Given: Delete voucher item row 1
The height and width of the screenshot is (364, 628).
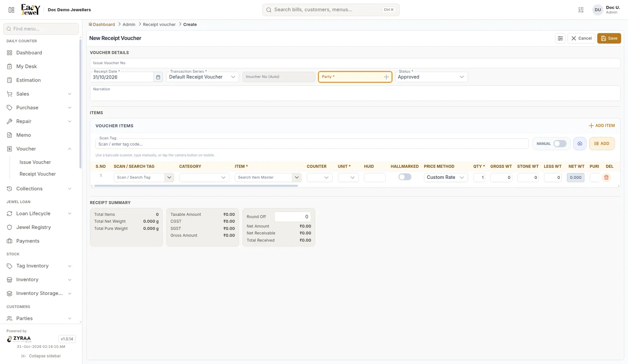Looking at the screenshot, I should pyautogui.click(x=606, y=178).
